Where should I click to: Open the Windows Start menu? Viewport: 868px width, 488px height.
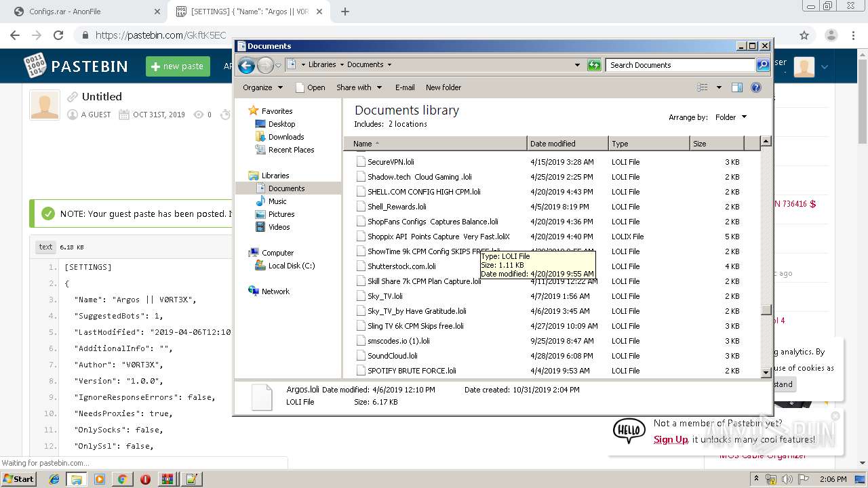click(19, 479)
